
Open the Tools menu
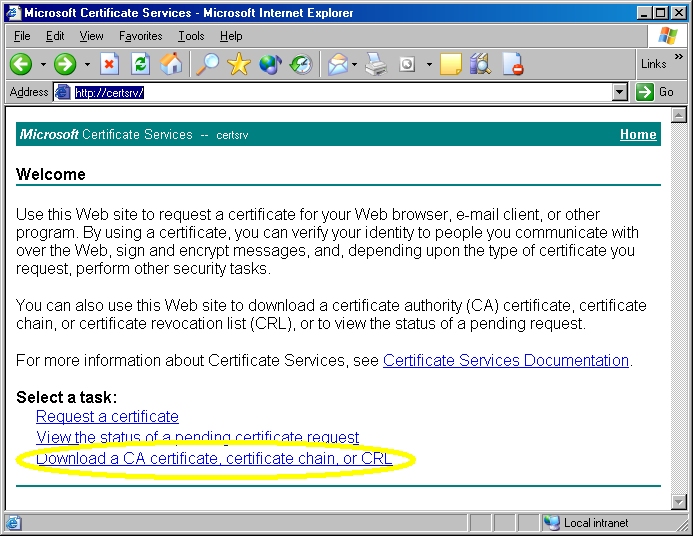point(191,36)
